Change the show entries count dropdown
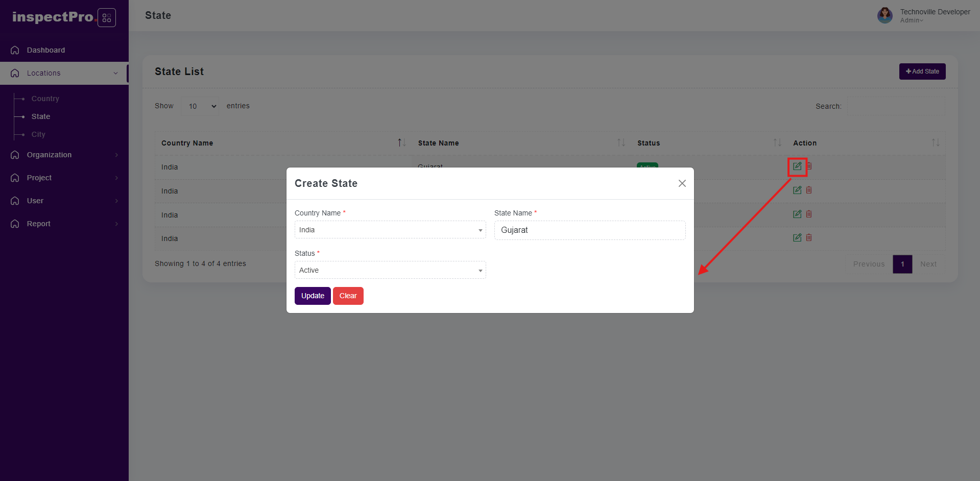980x481 pixels. pyautogui.click(x=200, y=106)
